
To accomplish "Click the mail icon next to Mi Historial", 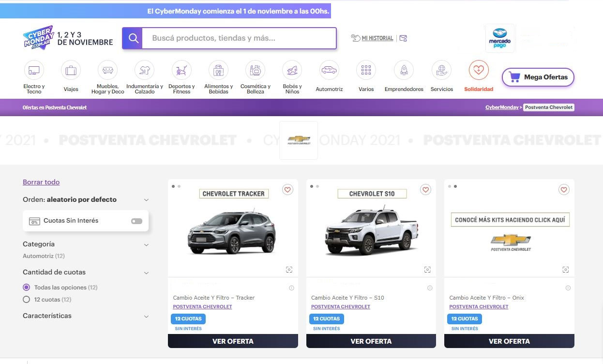I will coord(403,38).
